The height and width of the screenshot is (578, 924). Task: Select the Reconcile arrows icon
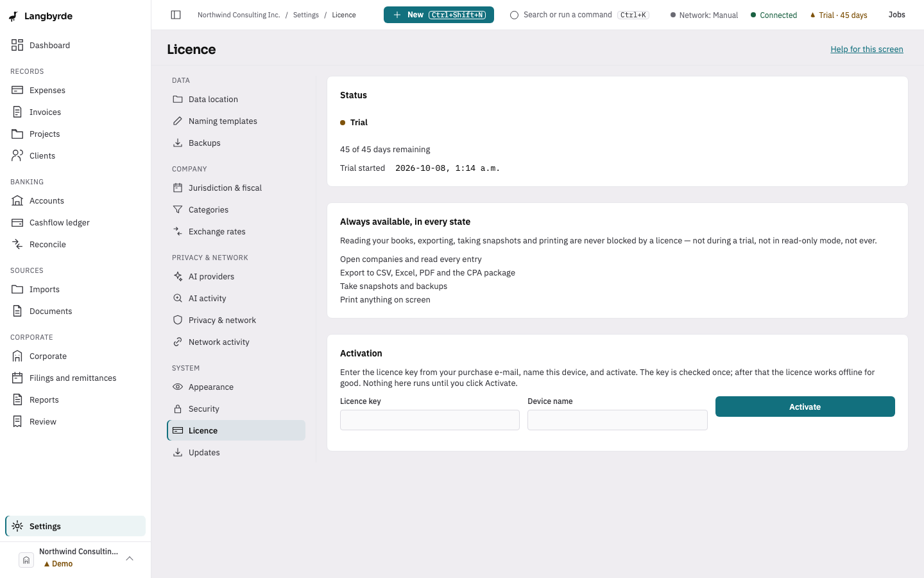(17, 244)
